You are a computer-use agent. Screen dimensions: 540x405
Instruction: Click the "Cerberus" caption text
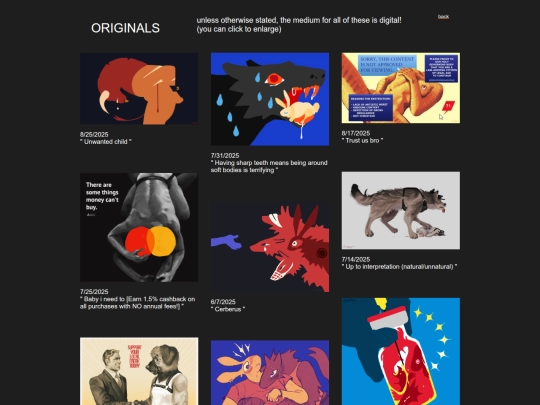point(228,309)
